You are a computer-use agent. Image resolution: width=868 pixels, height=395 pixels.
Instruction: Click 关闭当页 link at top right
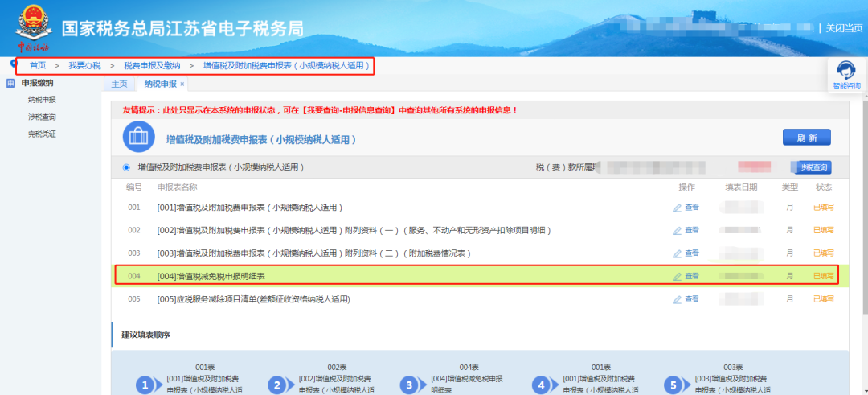pyautogui.click(x=844, y=27)
